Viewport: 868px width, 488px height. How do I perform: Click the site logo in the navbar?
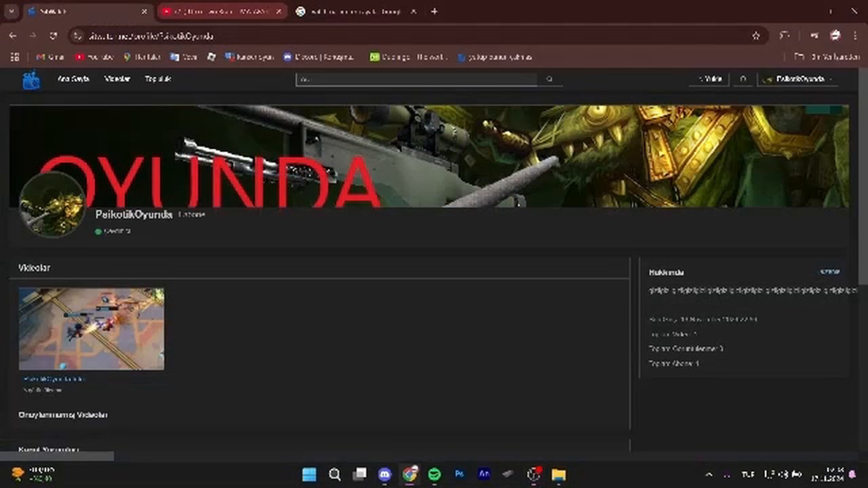pyautogui.click(x=31, y=80)
